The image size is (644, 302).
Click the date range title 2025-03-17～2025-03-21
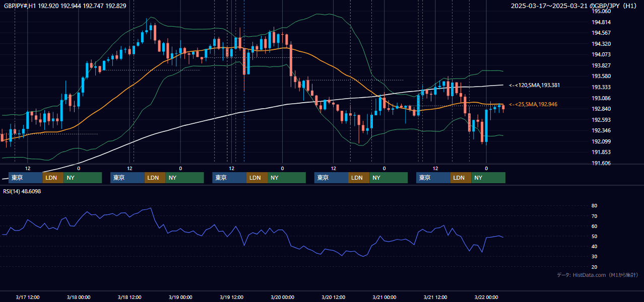tap(549, 6)
